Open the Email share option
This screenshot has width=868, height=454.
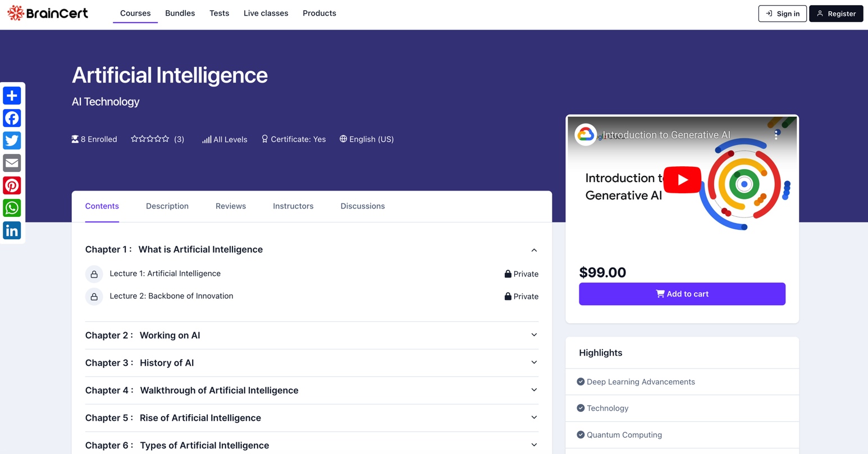point(12,163)
